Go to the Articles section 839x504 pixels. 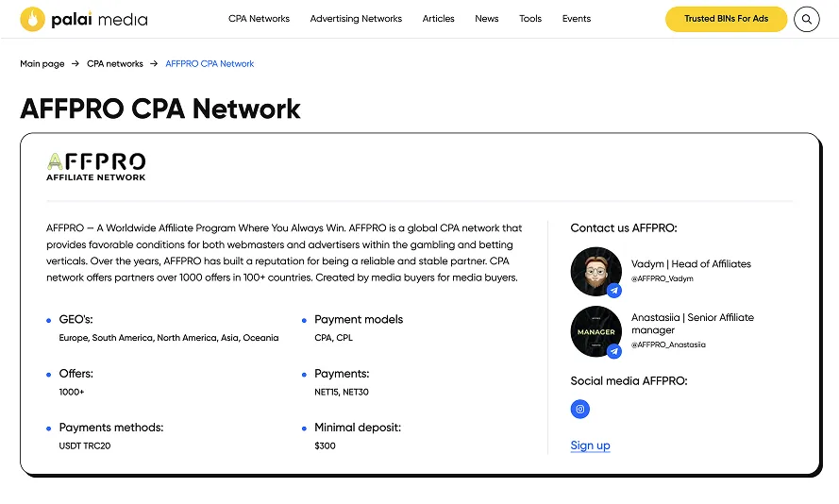click(x=438, y=19)
